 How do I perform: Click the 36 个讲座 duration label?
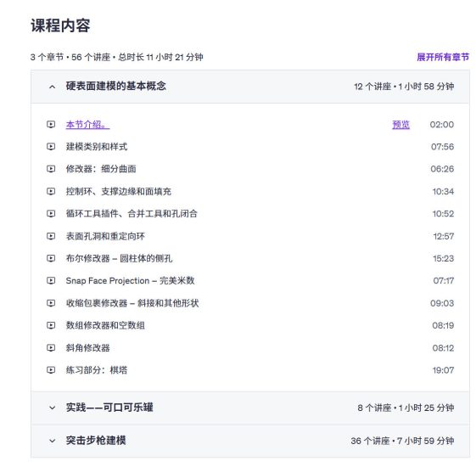pos(402,441)
